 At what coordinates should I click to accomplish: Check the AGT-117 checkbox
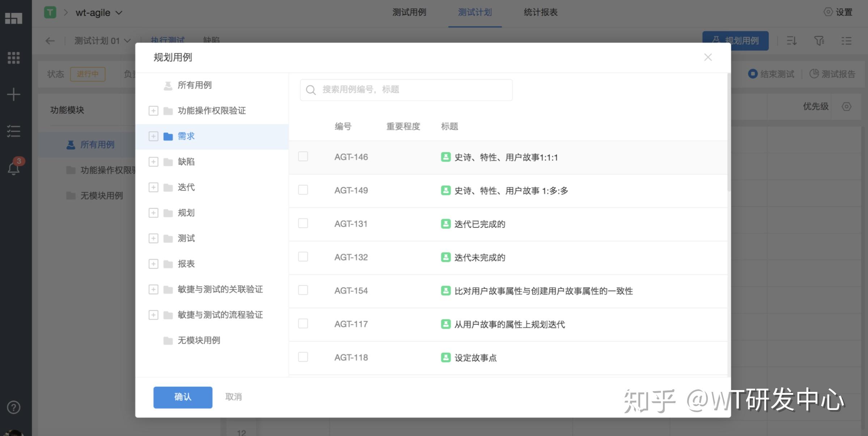[x=303, y=323]
